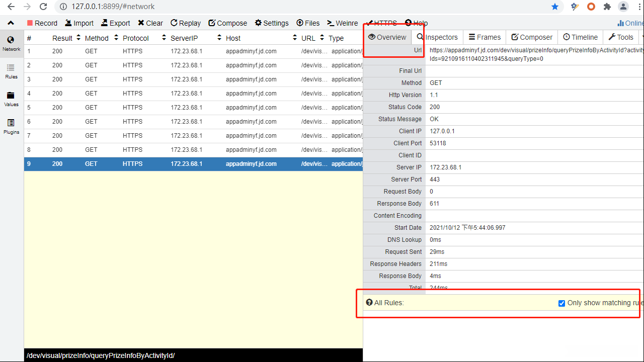Image resolution: width=644 pixels, height=362 pixels.
Task: Open the Values panel in the sidebar
Action: click(11, 99)
